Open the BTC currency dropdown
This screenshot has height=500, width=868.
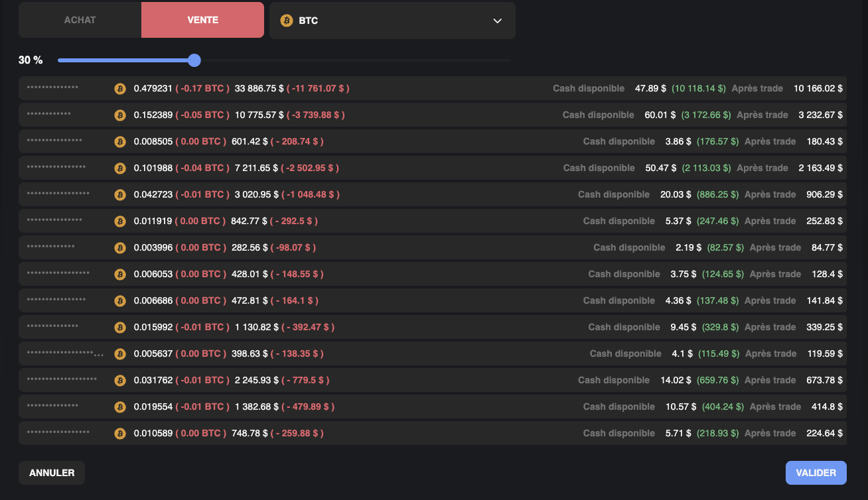pos(392,21)
